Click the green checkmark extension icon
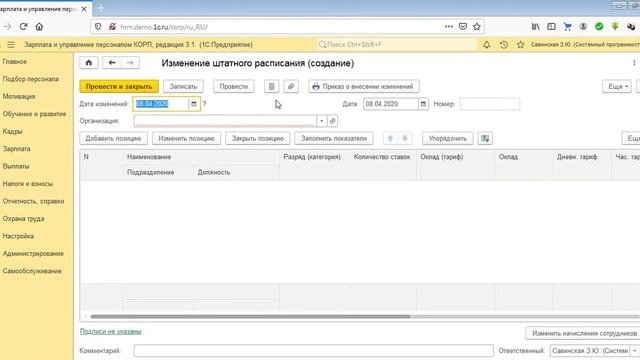The image size is (640, 360). pyautogui.click(x=599, y=27)
